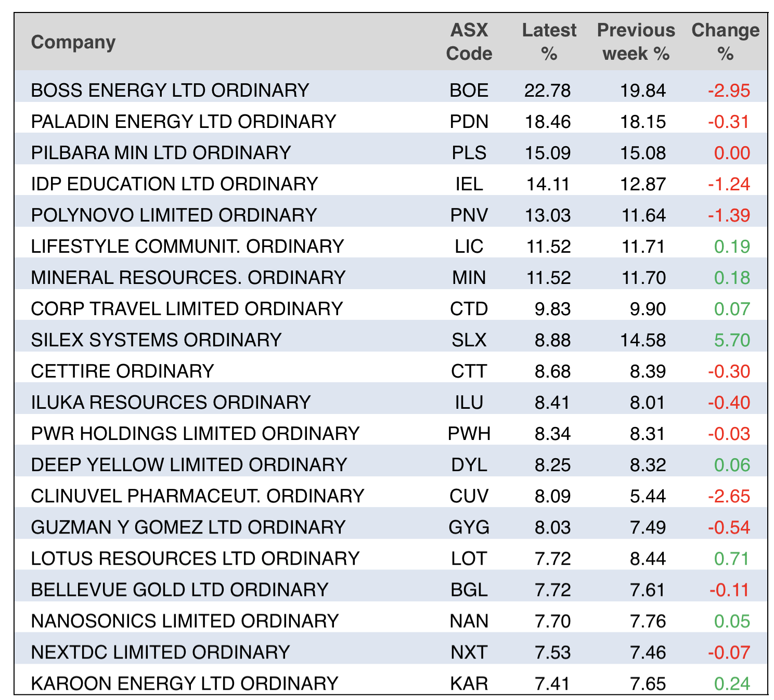Click BOSS ENERGY LTD ORDINARY row name

170,90
